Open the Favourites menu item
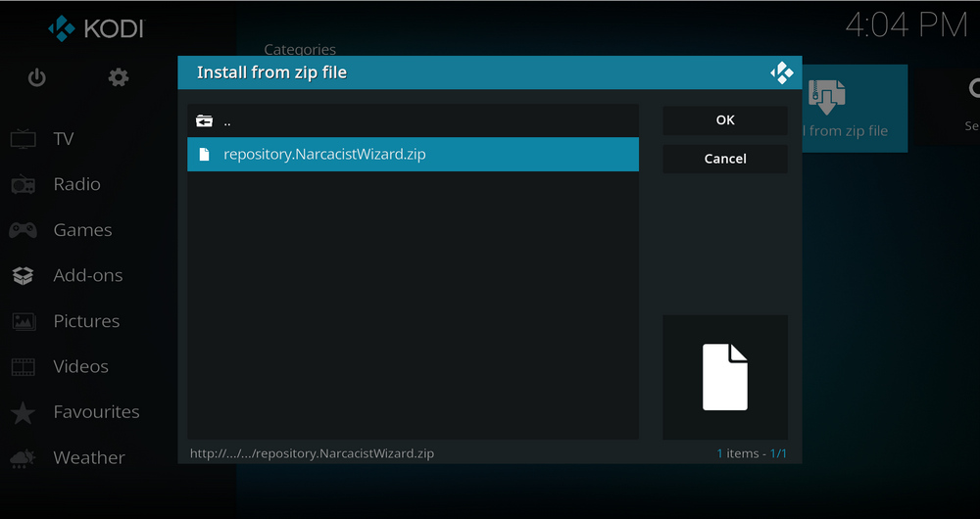The height and width of the screenshot is (519, 980). click(x=96, y=412)
